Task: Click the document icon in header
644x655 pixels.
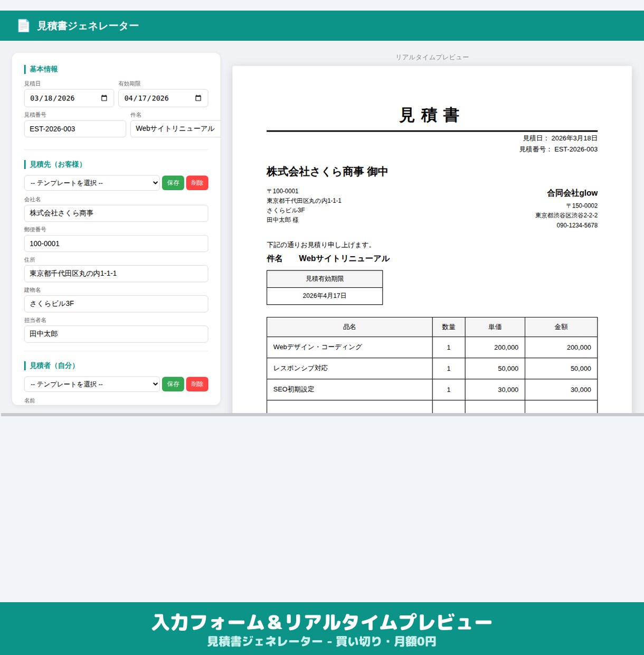Action: pos(24,25)
